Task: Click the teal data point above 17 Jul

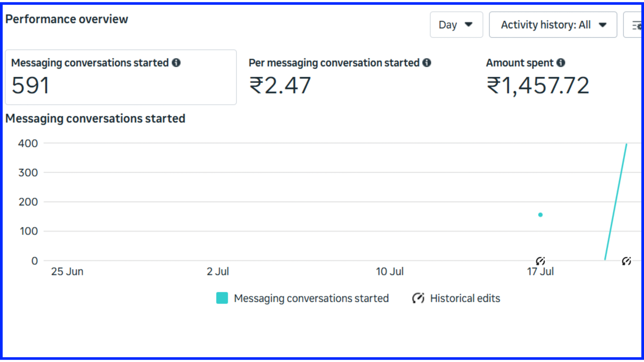Action: (x=540, y=215)
